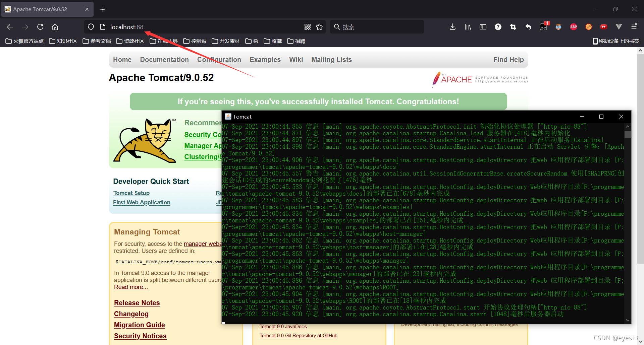This screenshot has height=345, width=644.
Task: Open the Tomcat 9.0 JavaDocs link
Action: click(x=283, y=327)
